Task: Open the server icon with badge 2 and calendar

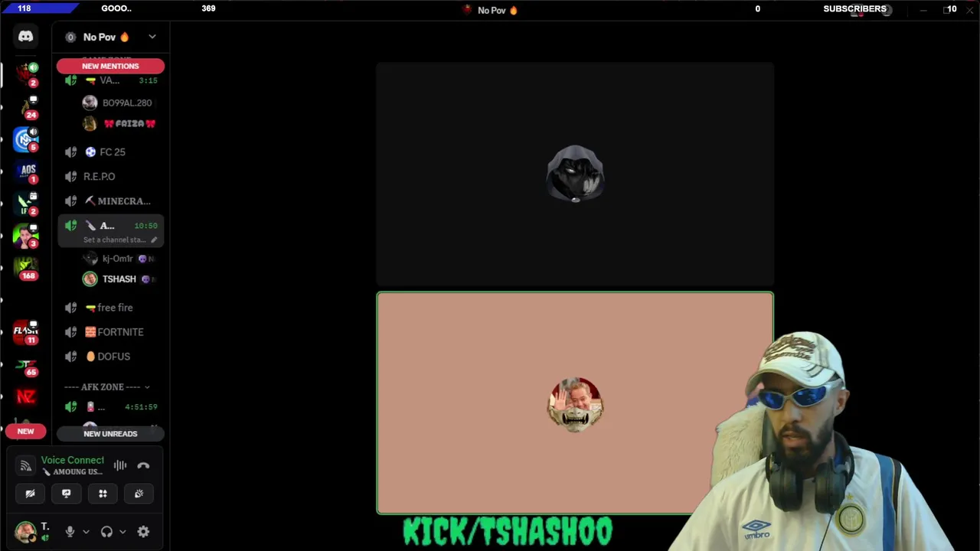Action: click(x=26, y=203)
